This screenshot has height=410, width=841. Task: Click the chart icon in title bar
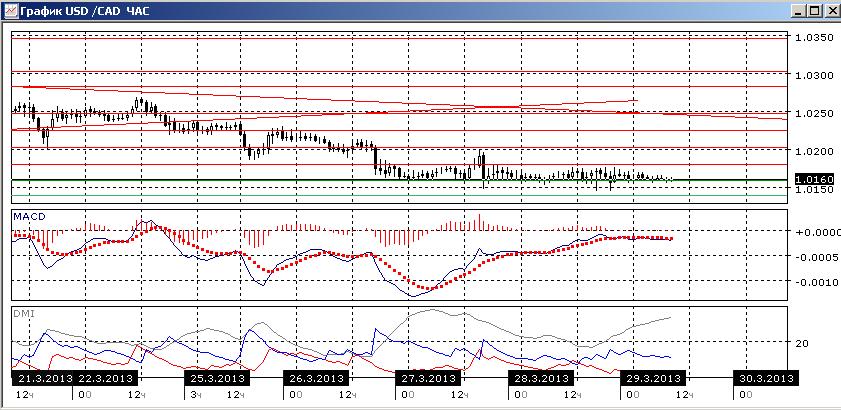[10, 11]
